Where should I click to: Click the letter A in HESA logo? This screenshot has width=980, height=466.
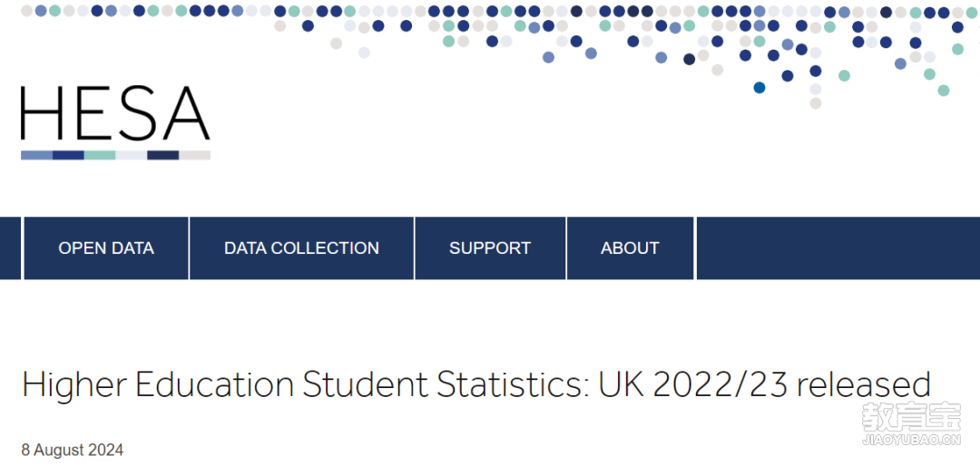(183, 113)
